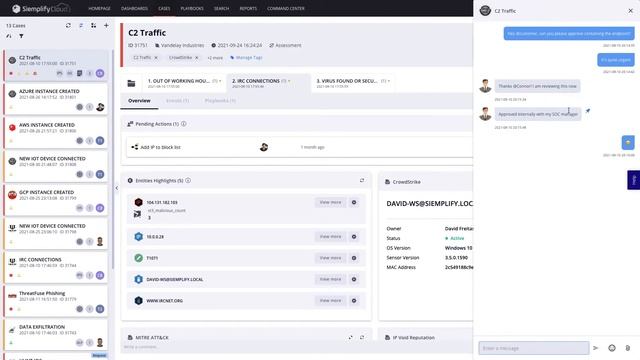The height and width of the screenshot is (360, 640).
Task: Switch the case list view mode icon
Action: pos(93,25)
